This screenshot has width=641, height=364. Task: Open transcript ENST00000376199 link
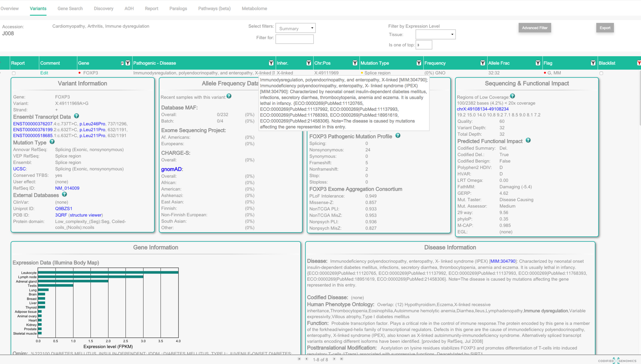coord(33,130)
